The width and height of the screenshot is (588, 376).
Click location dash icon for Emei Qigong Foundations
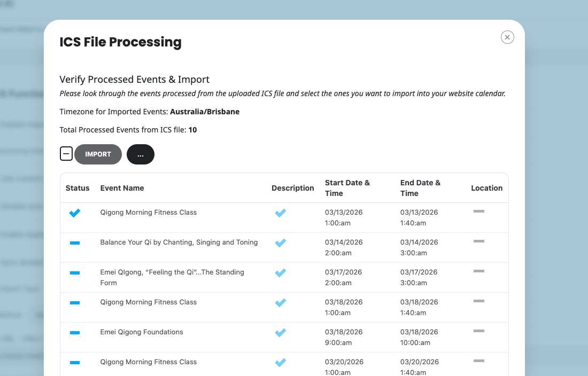point(479,331)
